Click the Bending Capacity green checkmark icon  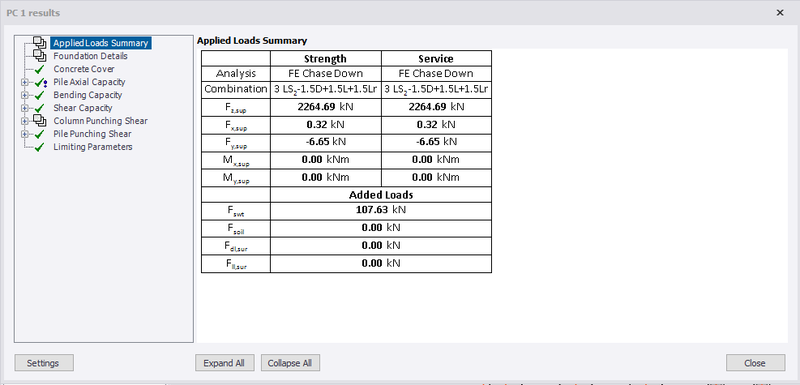pyautogui.click(x=40, y=95)
